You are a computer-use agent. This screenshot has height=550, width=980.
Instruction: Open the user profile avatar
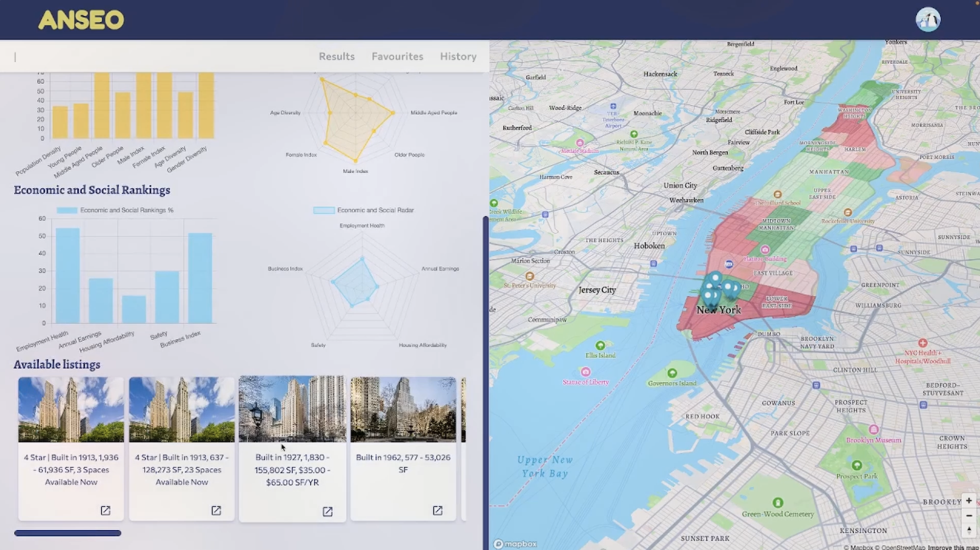[927, 19]
